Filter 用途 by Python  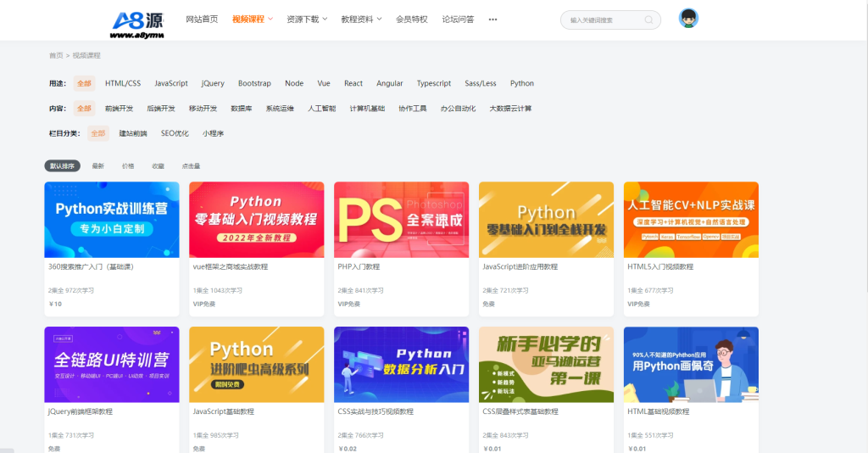(x=522, y=84)
